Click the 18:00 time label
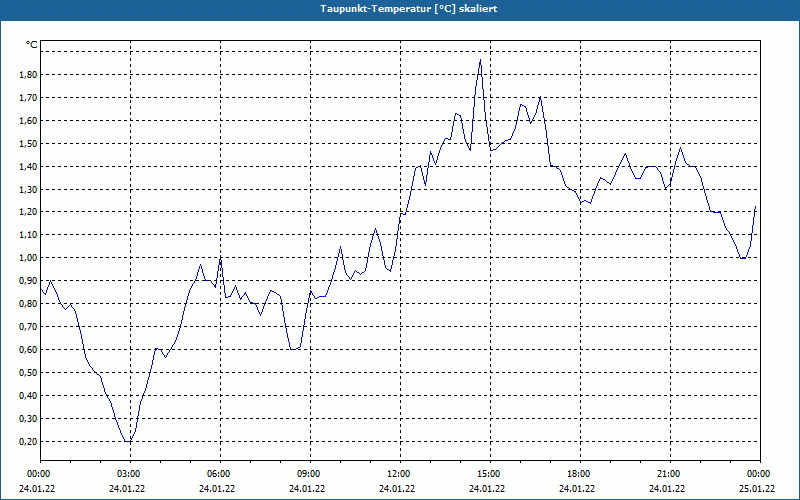800x500 pixels. click(580, 474)
